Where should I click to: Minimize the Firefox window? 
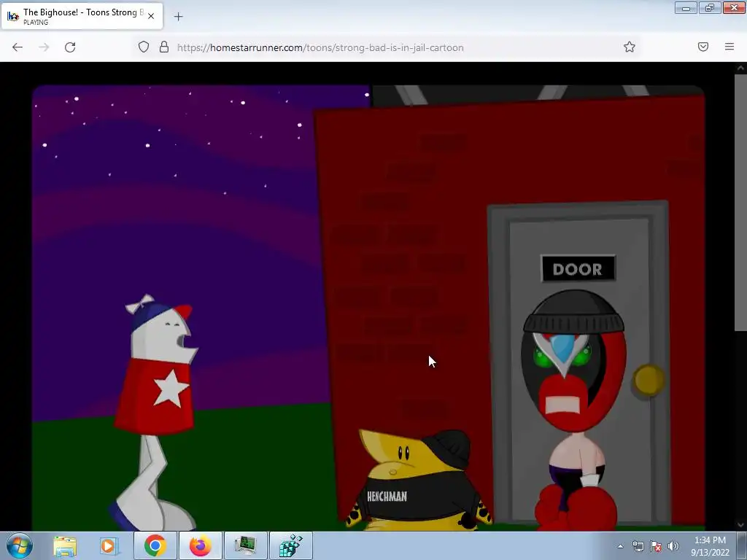pos(686,7)
